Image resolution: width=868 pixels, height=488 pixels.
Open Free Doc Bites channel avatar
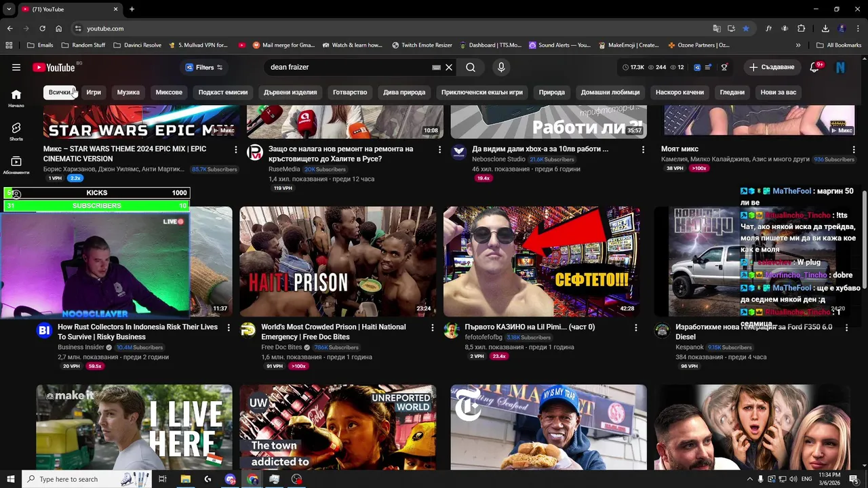pos(248,330)
